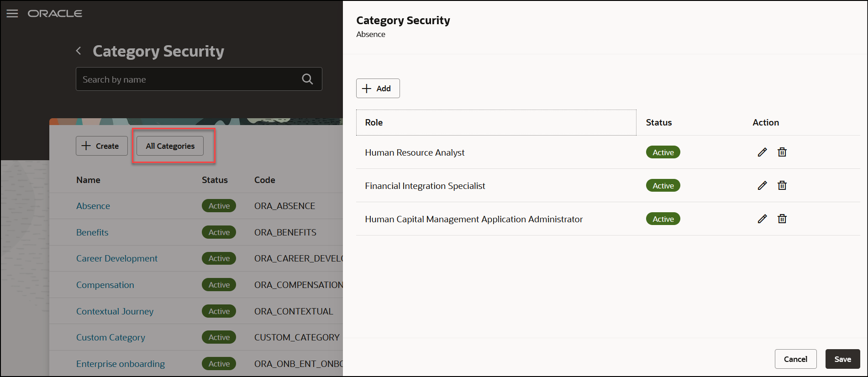
Task: Click the Active badge in Custom Category row
Action: 219,337
